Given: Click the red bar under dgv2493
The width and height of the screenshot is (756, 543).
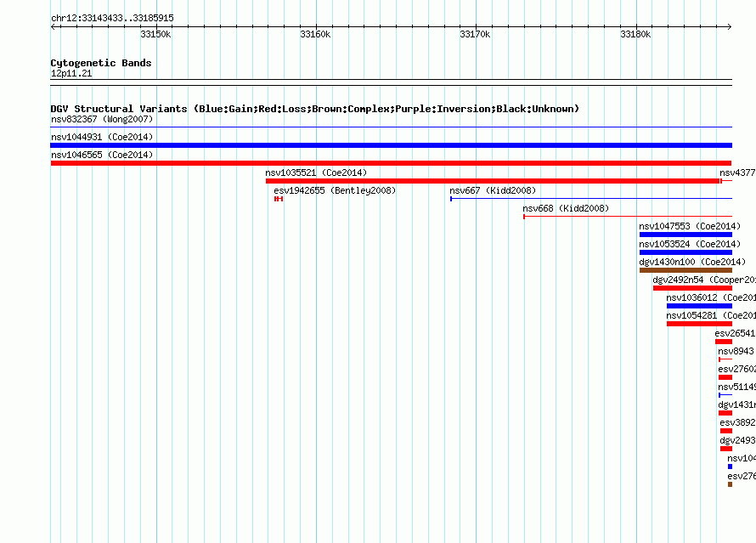Looking at the screenshot, I should (726, 449).
